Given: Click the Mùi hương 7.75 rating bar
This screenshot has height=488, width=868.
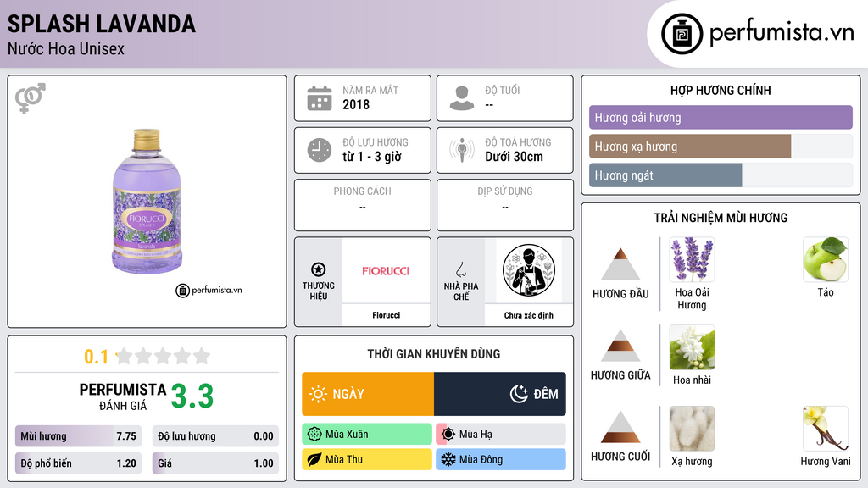Looking at the screenshot, I should coord(78,436).
